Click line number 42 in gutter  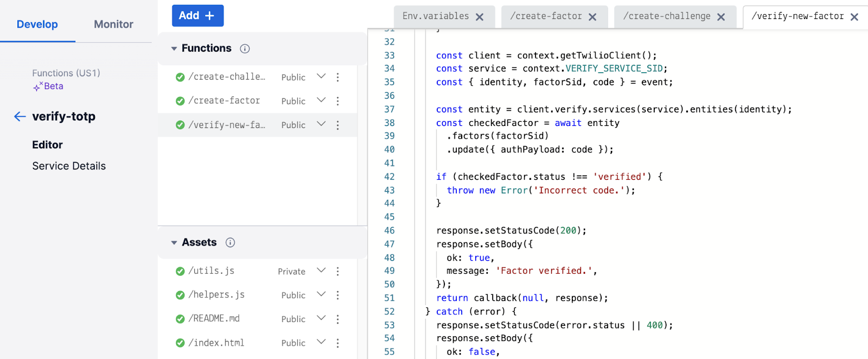point(390,177)
